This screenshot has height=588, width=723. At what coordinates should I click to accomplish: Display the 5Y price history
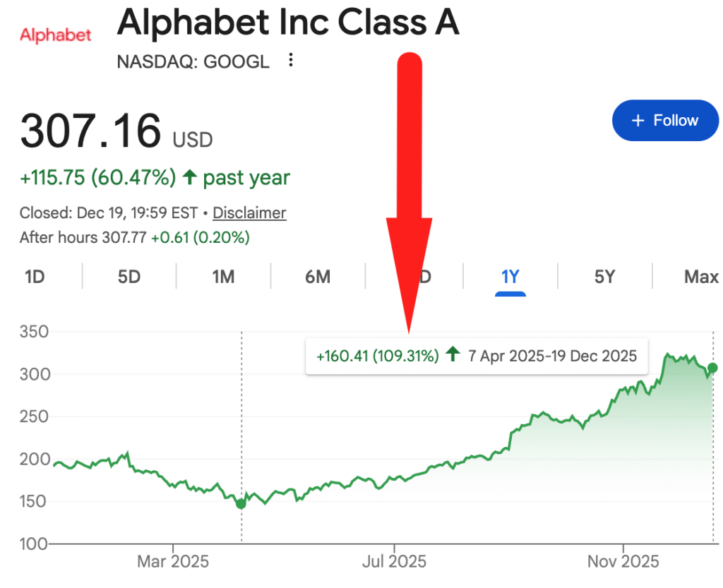click(604, 277)
